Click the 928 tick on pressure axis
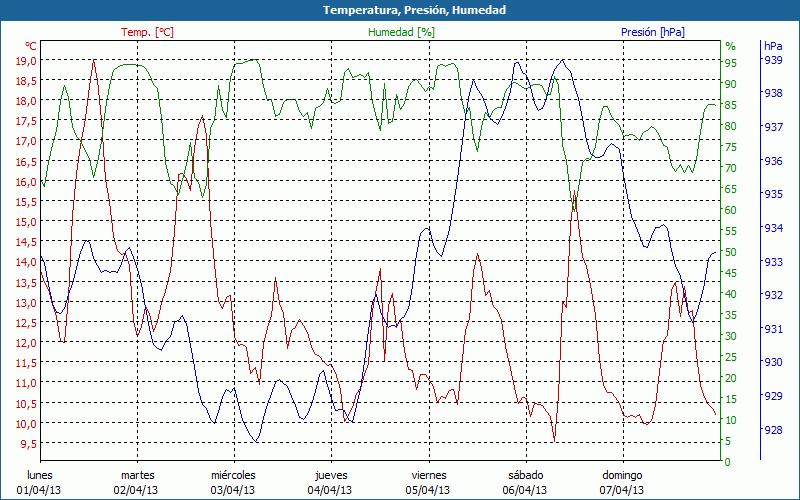The image size is (800, 500). tap(773, 431)
